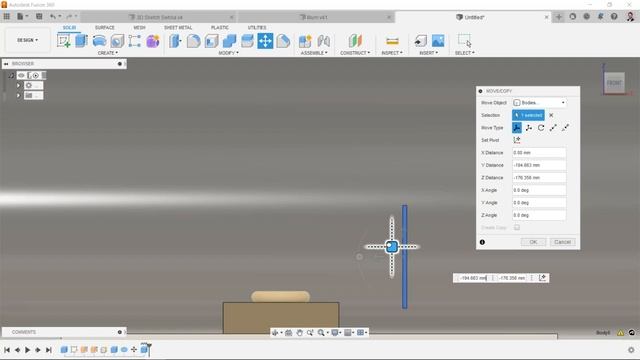The width and height of the screenshot is (640, 360).
Task: Pin the Browser panel dot
Action: click(x=120, y=64)
